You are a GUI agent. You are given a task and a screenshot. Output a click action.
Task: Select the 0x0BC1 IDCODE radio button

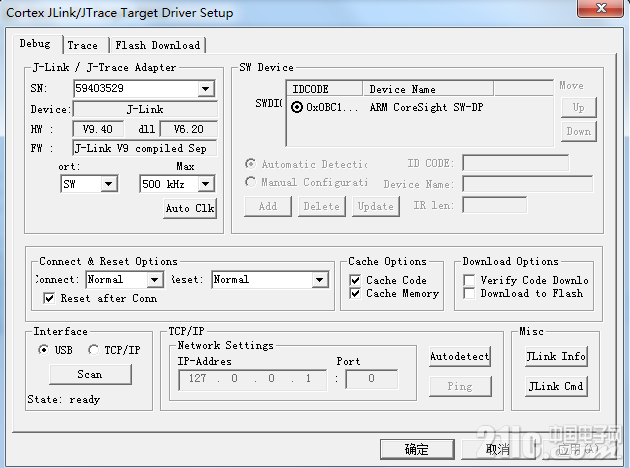point(297,107)
